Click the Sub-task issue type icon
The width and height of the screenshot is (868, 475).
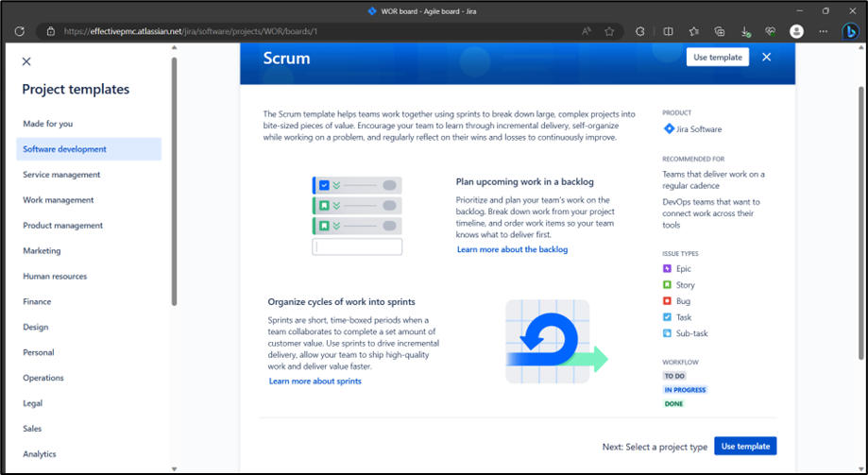(667, 333)
